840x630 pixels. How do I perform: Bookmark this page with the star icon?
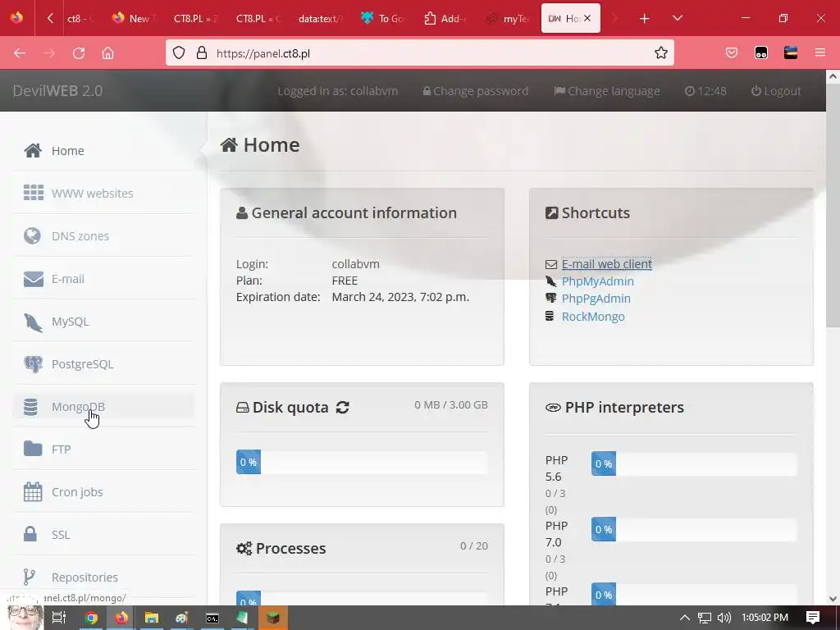[x=660, y=52]
